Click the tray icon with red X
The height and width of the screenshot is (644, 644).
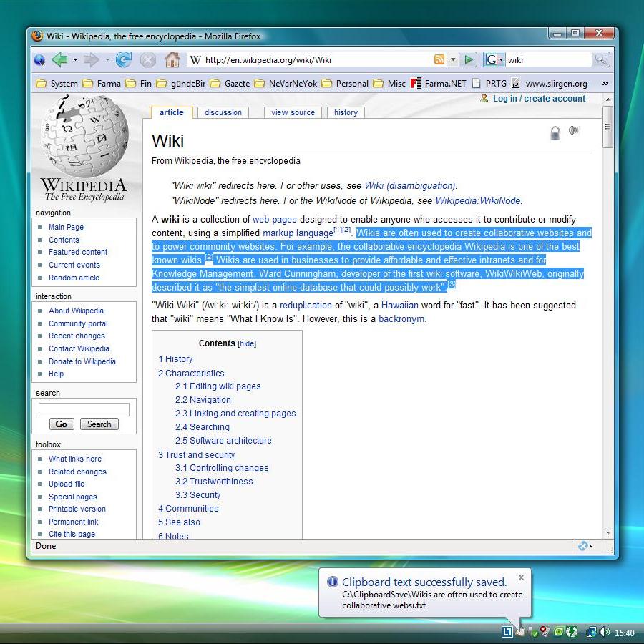click(545, 632)
